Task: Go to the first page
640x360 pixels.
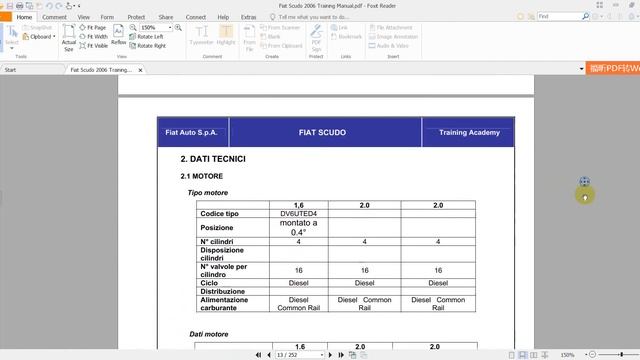Action: tap(258, 355)
